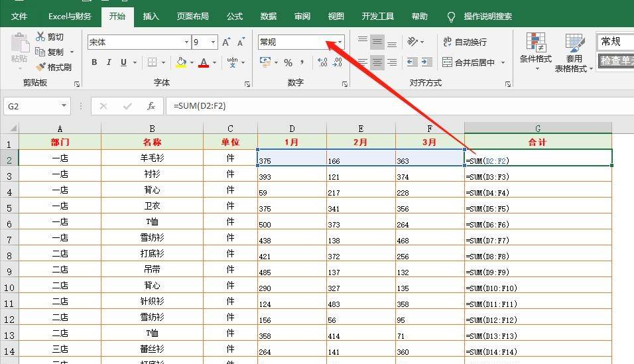This screenshot has width=634, height=364.
Task: Open alignment settings dialog launcher
Action: pyautogui.click(x=508, y=84)
